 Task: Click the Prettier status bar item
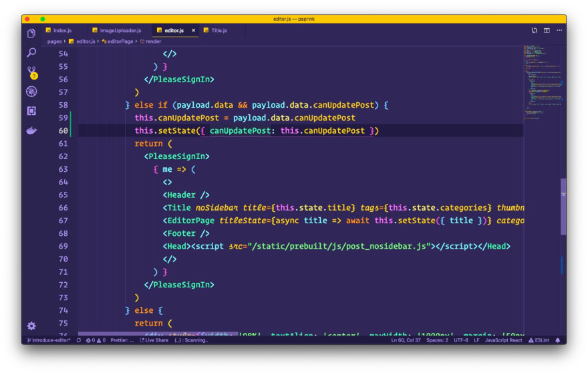122,340
